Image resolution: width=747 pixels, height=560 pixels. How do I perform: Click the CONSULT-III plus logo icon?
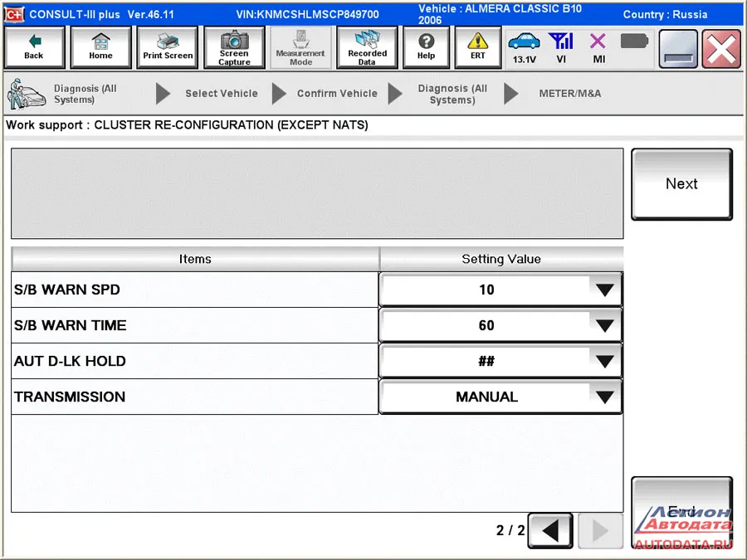coord(13,14)
